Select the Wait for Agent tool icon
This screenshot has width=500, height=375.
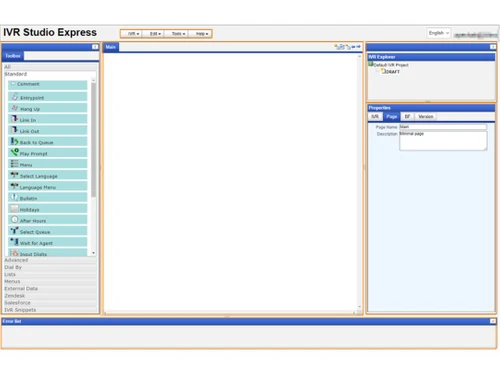pyautogui.click(x=14, y=242)
